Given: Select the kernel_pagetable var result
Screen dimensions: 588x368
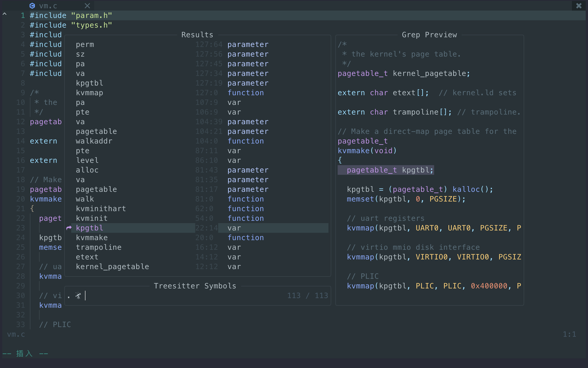Looking at the screenshot, I should tap(198, 267).
